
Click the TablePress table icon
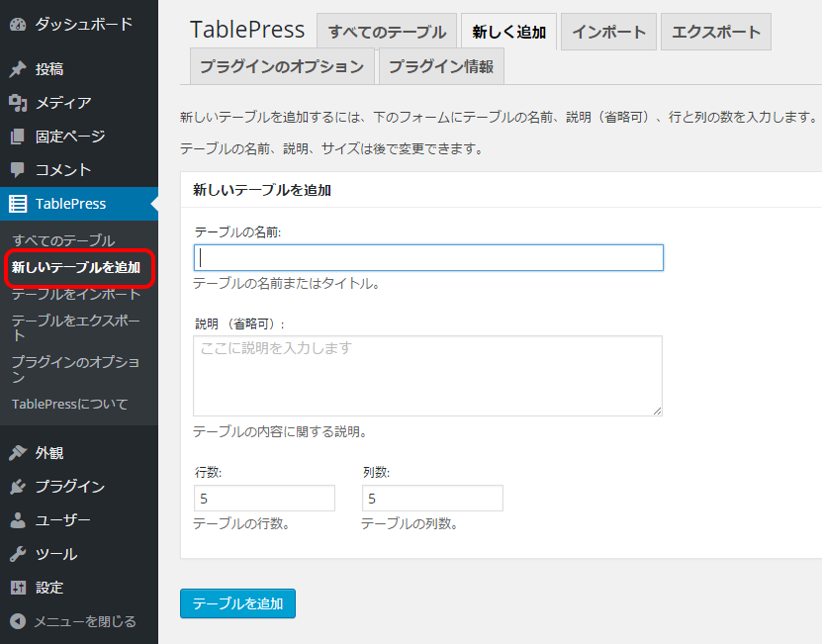click(x=18, y=204)
